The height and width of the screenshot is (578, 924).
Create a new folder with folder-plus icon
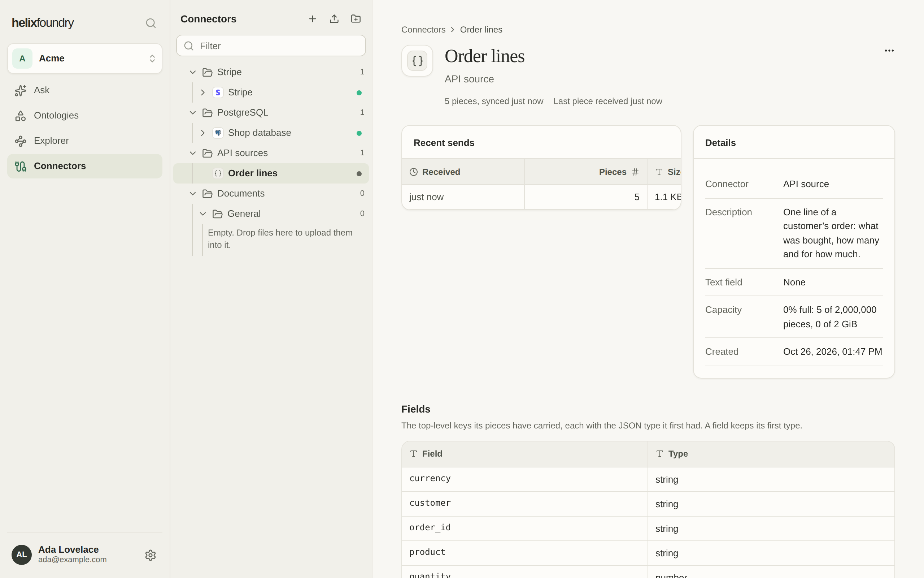tap(356, 19)
